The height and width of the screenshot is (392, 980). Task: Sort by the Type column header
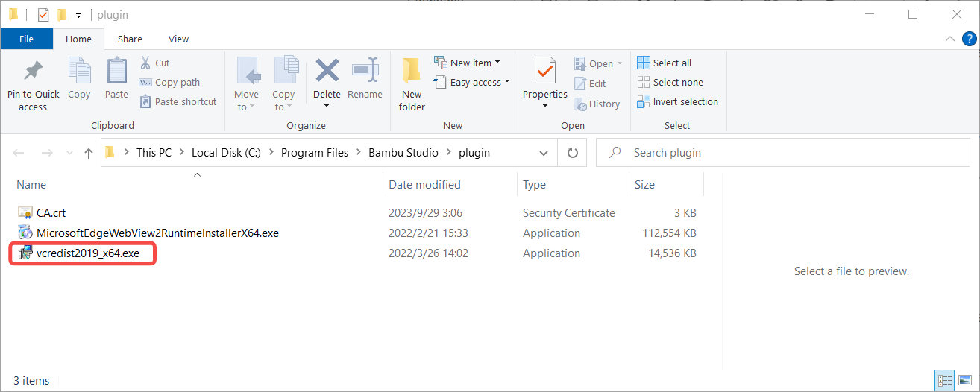[x=534, y=185]
